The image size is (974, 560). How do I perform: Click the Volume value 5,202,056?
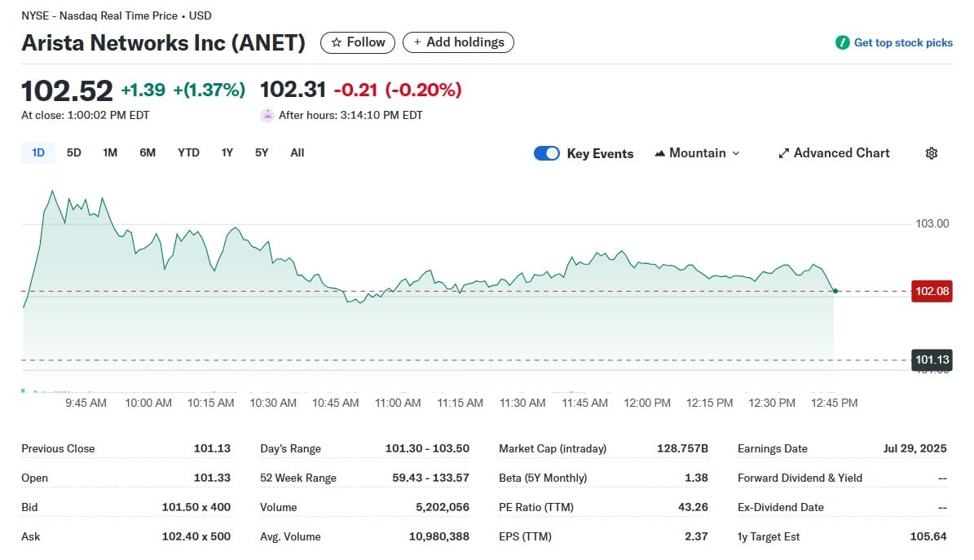pyautogui.click(x=443, y=507)
